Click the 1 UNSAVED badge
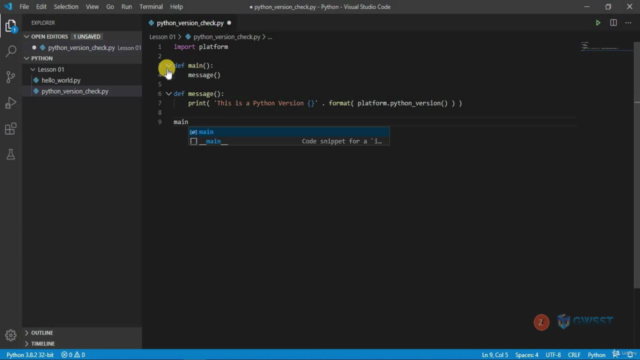Image resolution: width=640 pixels, height=360 pixels. (87, 37)
